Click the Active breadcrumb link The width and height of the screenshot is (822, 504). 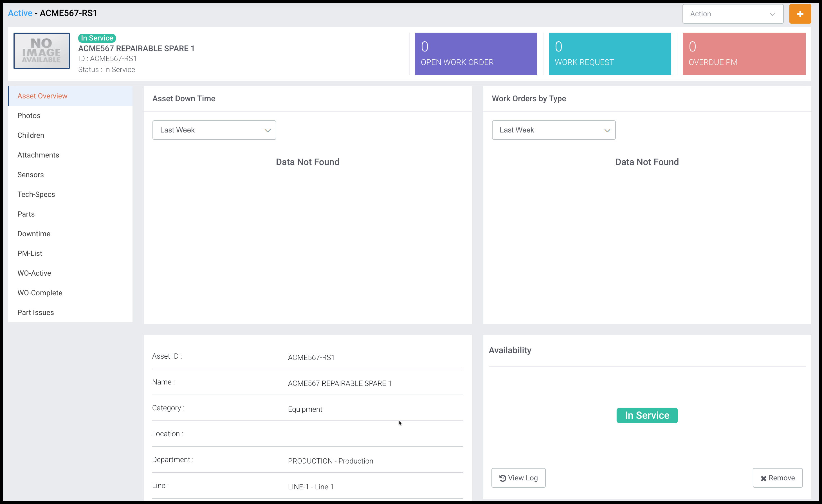[20, 13]
